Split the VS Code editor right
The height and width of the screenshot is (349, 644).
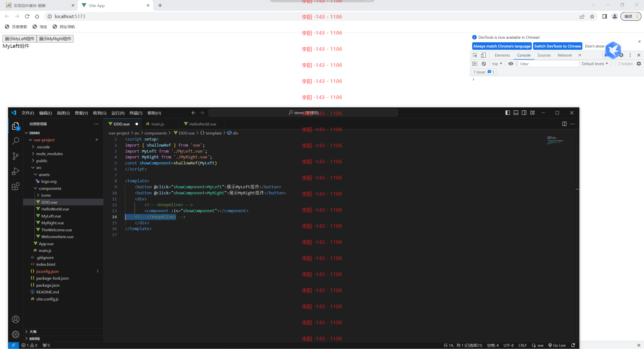pyautogui.click(x=564, y=124)
